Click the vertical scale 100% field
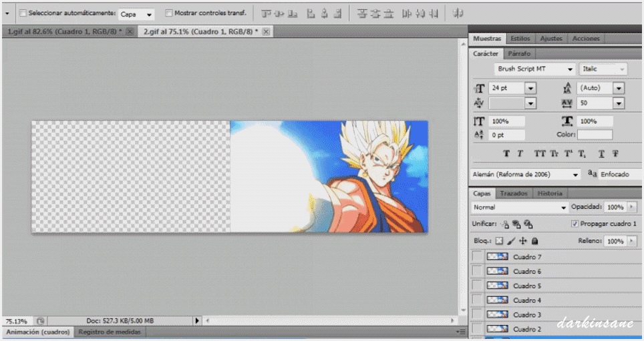The height and width of the screenshot is (341, 644). pyautogui.click(x=507, y=121)
